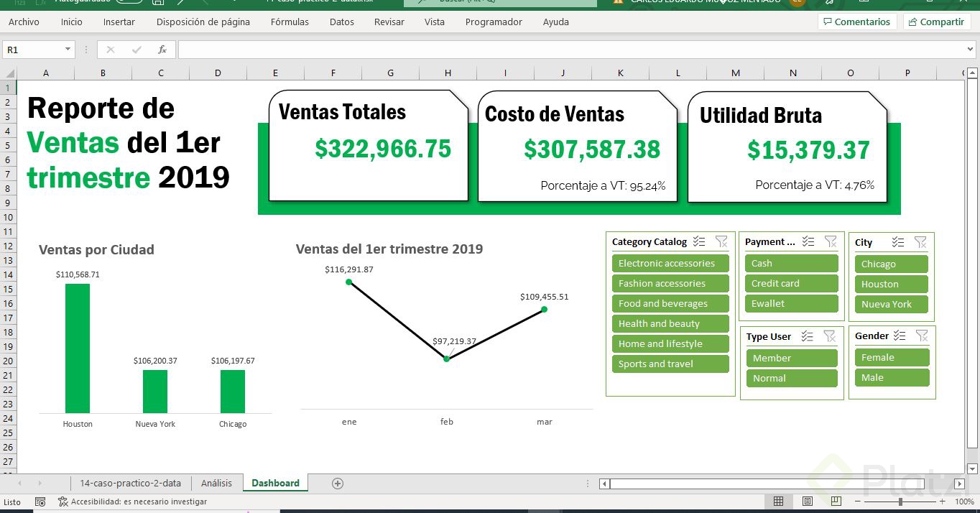Click zoom in plus button
The image size is (980, 513).
tap(943, 502)
